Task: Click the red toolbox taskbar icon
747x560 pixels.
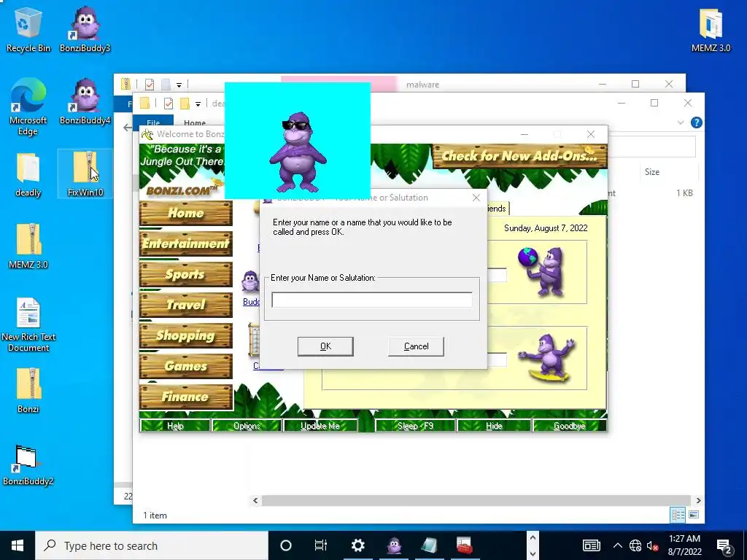Action: click(x=464, y=545)
